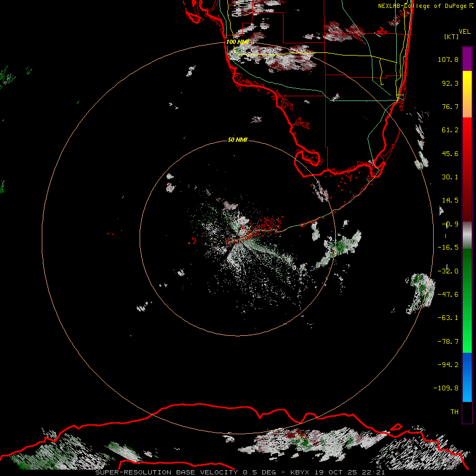Viewport: 476px width, 476px height.
Task: Pick the blue segment of the color bar
Action: click(467, 377)
